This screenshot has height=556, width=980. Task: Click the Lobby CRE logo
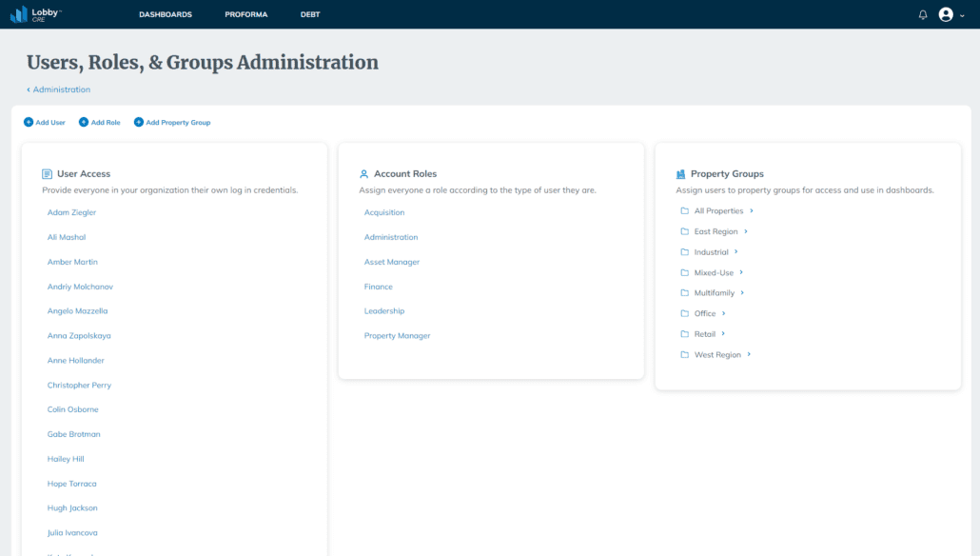[35, 14]
